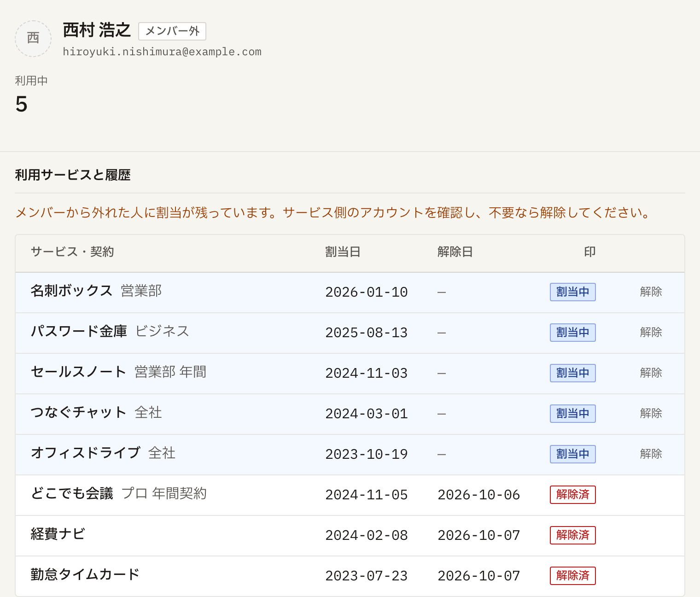Select the セールスノート service name
The width and height of the screenshot is (700, 597).
click(78, 372)
